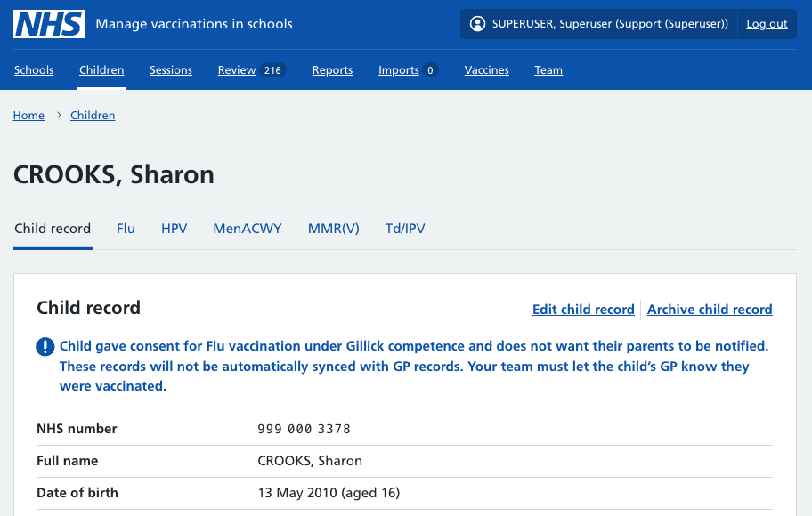
Task: Go to the Sessions section
Action: [171, 70]
